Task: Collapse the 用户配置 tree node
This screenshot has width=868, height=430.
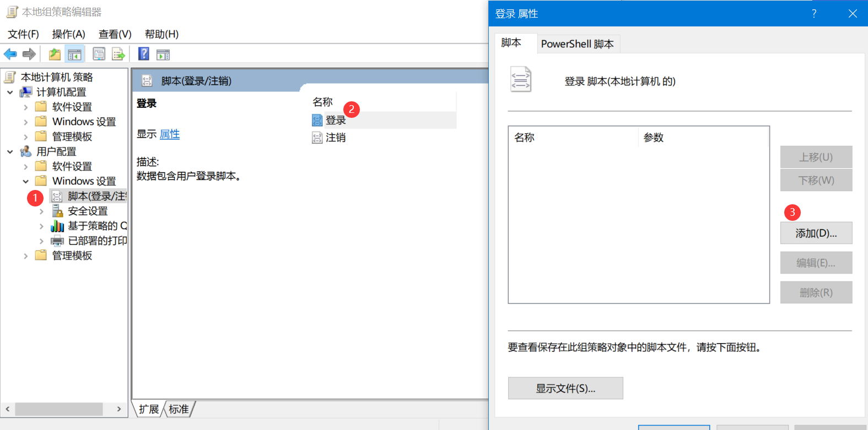Action: point(10,151)
